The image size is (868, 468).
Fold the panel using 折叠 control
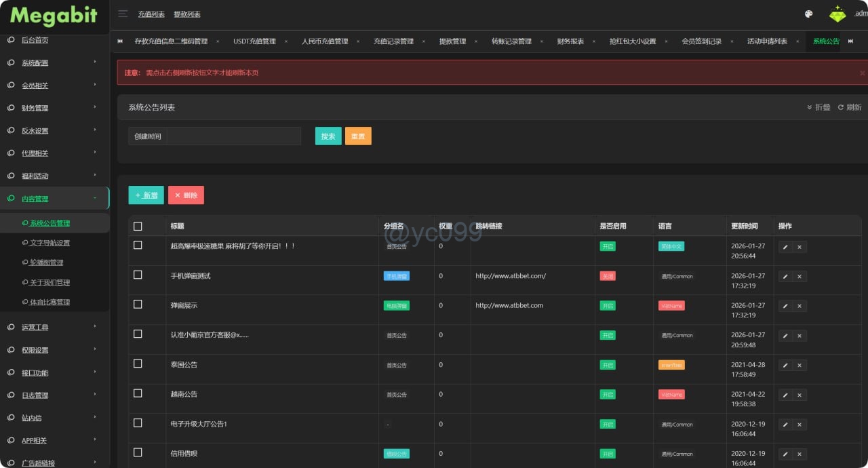click(818, 107)
